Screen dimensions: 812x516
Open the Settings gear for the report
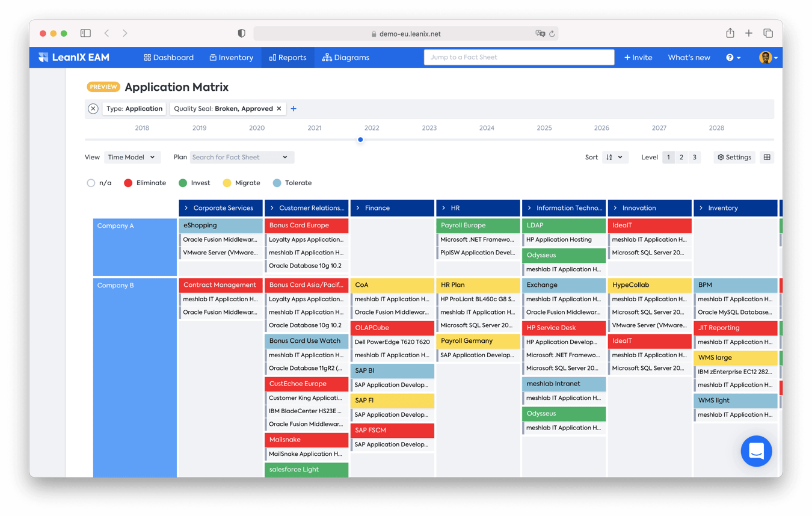[734, 157]
